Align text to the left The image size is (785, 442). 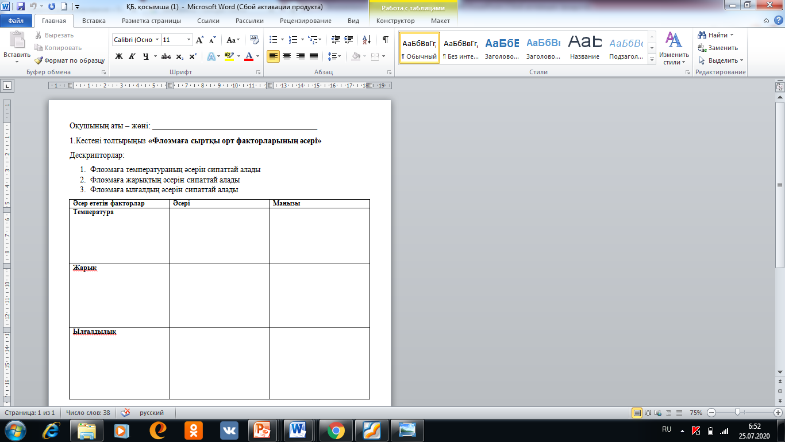[273, 56]
